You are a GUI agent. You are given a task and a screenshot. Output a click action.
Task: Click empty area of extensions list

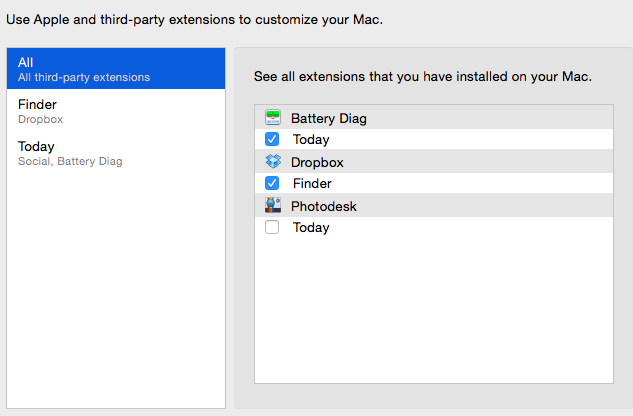pos(433,310)
